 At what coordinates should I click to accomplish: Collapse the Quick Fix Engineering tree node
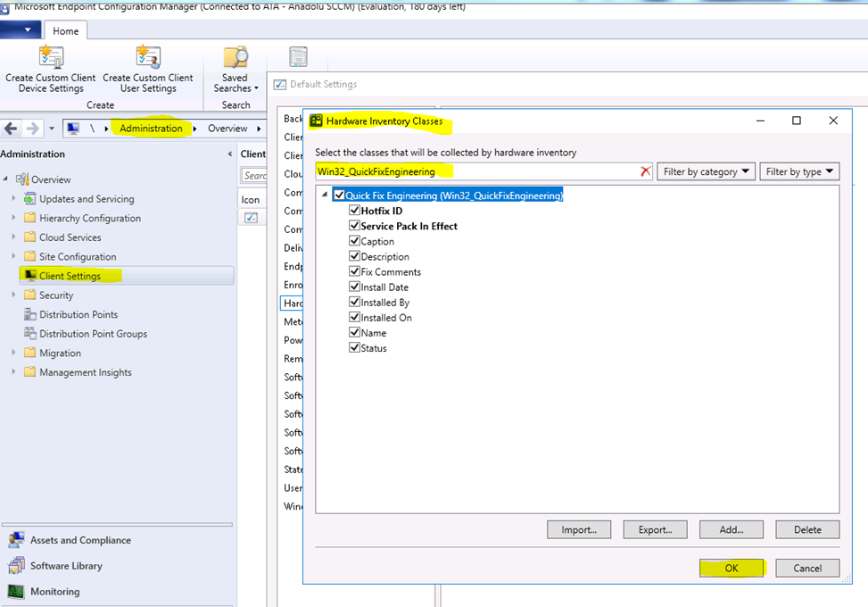[325, 195]
